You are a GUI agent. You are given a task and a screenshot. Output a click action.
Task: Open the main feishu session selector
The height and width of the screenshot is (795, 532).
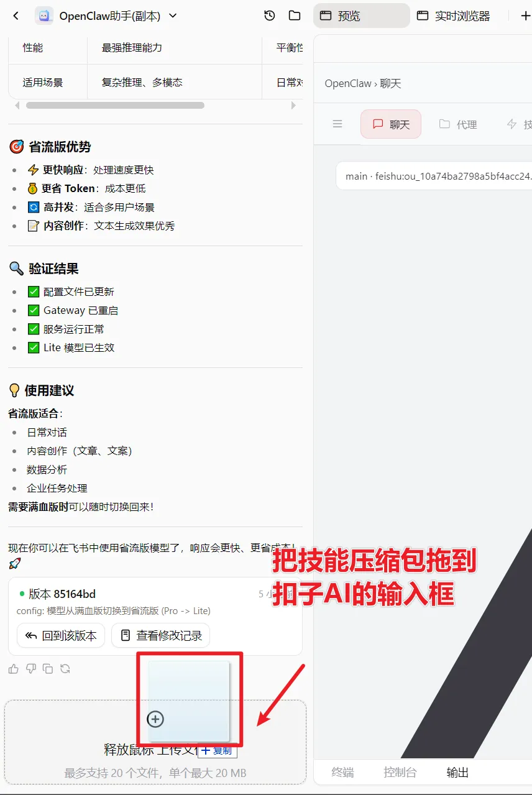[434, 176]
